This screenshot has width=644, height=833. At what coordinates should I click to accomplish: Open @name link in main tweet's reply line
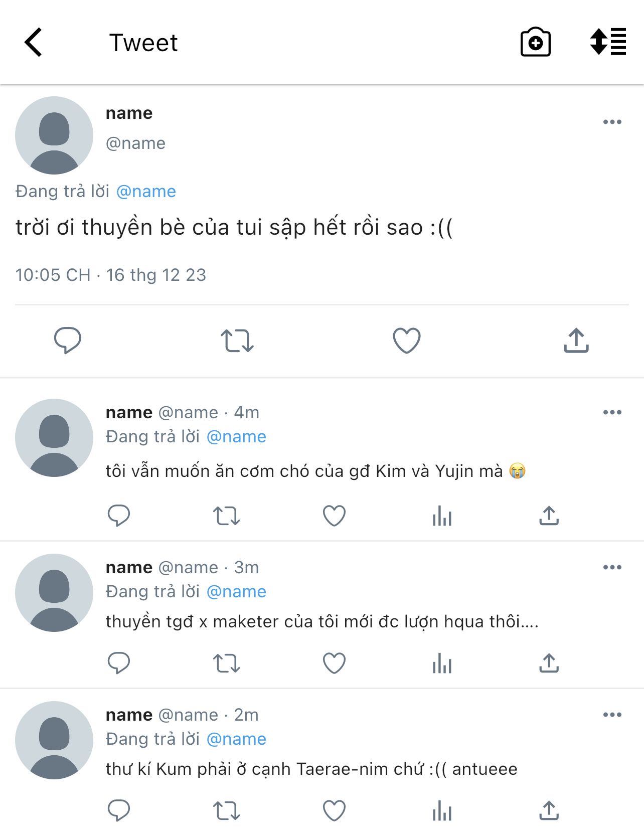146,192
